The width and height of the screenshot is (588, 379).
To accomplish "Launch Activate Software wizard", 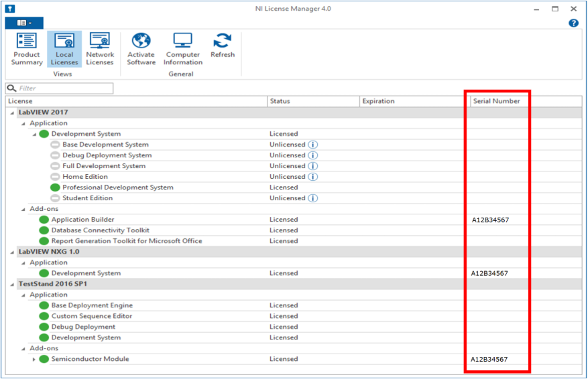I will 141,49.
